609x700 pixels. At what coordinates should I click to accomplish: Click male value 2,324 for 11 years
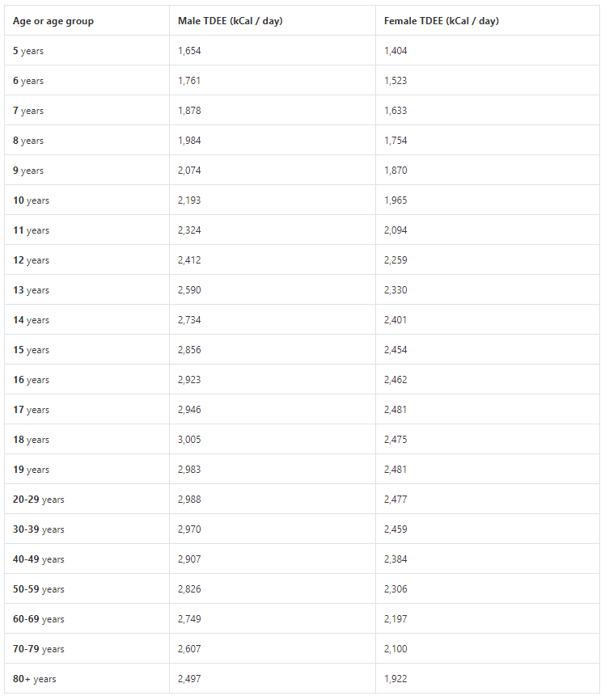189,230
